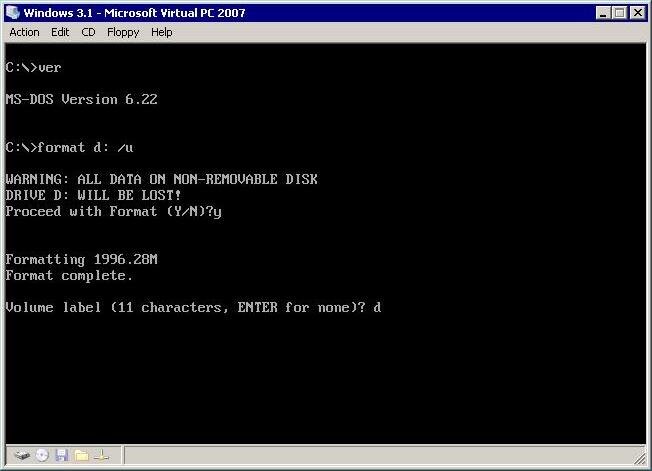Click the shared folder status icon
652x471 pixels.
pyautogui.click(x=82, y=456)
